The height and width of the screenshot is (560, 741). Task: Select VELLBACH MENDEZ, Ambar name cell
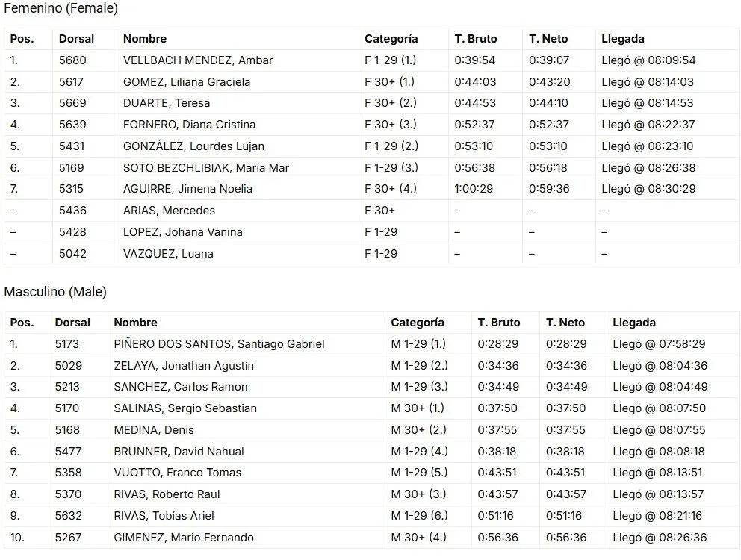pyautogui.click(x=198, y=60)
